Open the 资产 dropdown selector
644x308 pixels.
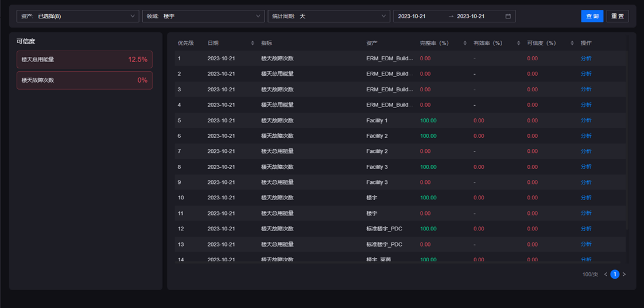(77, 16)
